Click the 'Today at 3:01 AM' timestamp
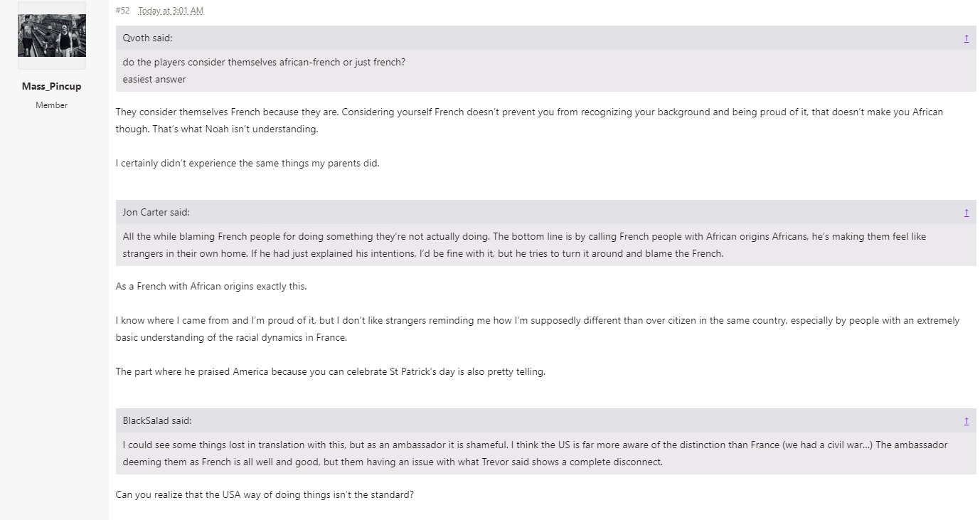This screenshot has height=520, width=980. (171, 11)
